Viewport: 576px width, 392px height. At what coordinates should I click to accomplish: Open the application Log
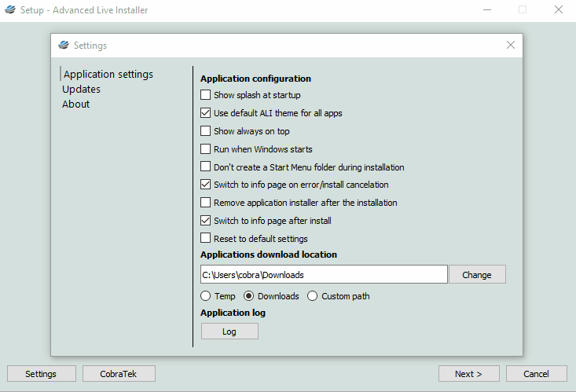click(229, 332)
